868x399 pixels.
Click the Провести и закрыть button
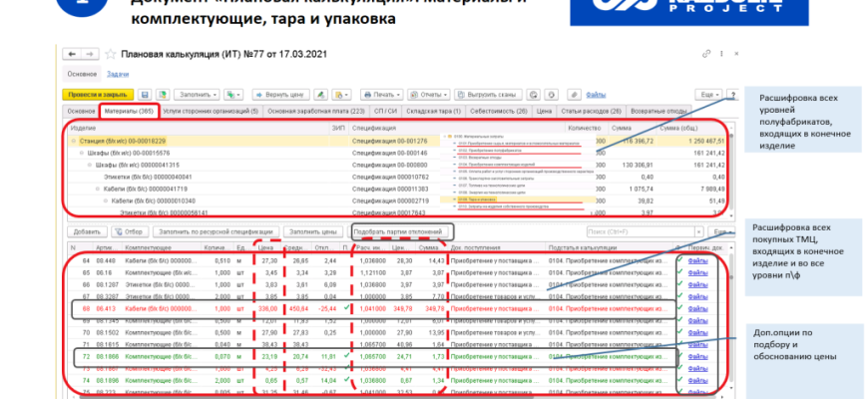point(95,93)
